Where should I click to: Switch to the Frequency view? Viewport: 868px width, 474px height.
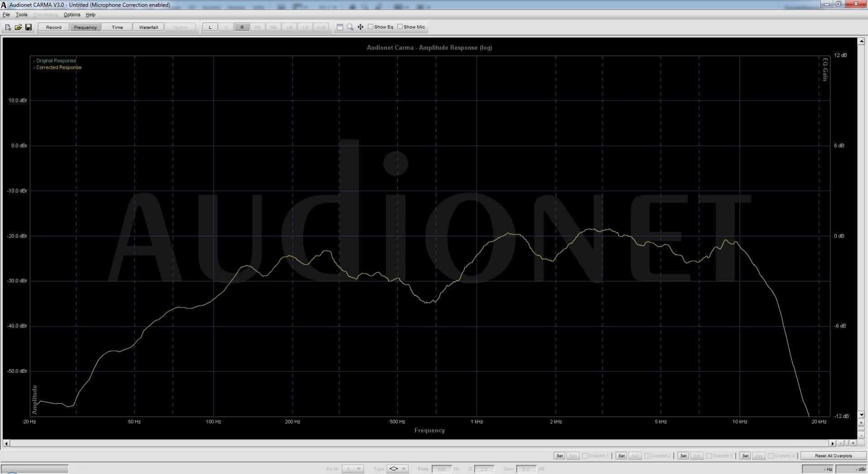85,27
